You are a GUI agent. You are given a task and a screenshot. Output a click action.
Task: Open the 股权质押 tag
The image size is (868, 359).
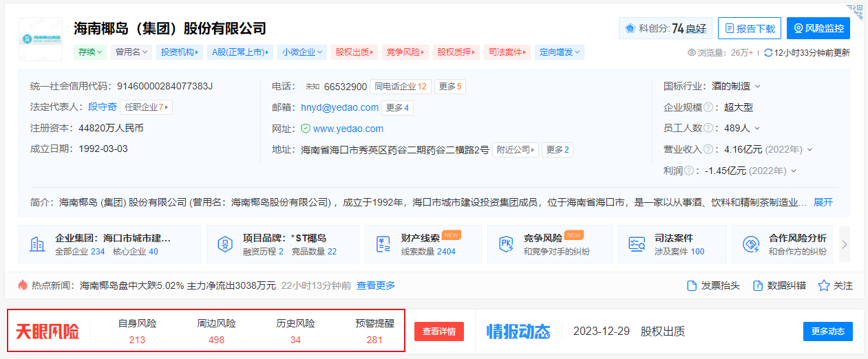point(456,52)
